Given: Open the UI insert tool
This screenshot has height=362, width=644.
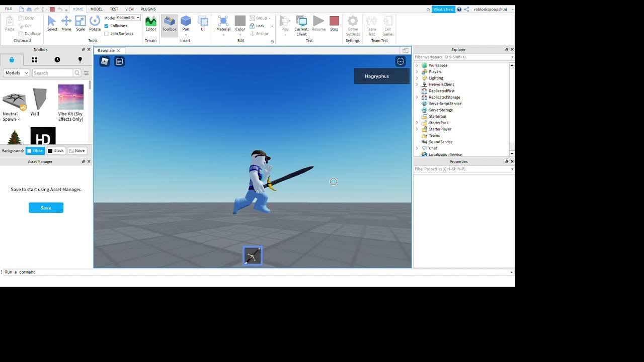Looking at the screenshot, I should point(203,24).
